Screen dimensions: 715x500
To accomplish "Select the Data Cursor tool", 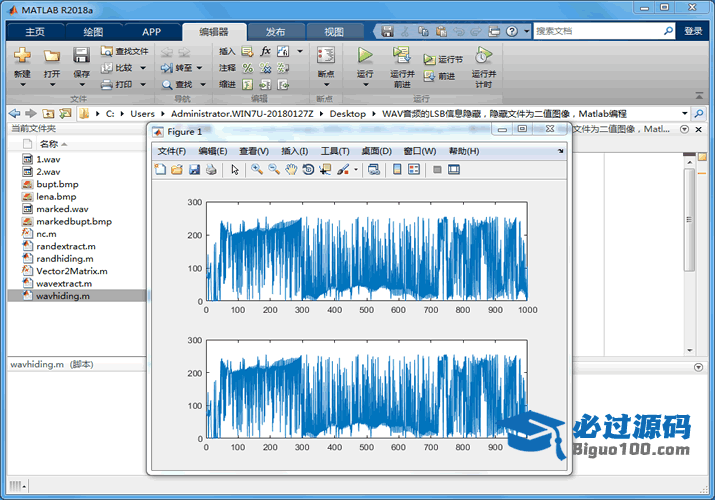I will (325, 170).
